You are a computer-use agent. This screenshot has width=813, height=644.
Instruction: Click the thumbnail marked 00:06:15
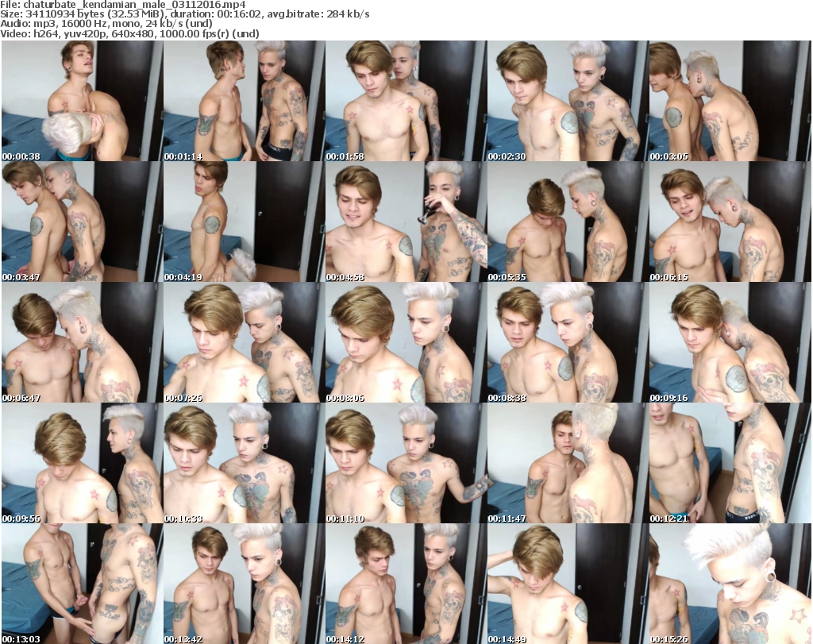coord(730,222)
